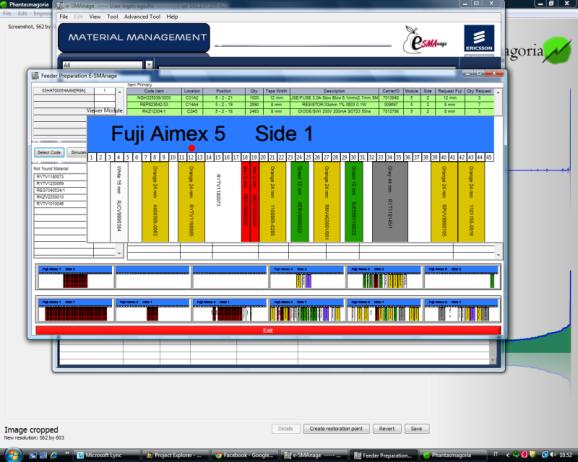Open Fuji Aimex 3 Side 1 thumbnail
Image resolution: width=578 pixels, height=462 pixels.
point(229,310)
